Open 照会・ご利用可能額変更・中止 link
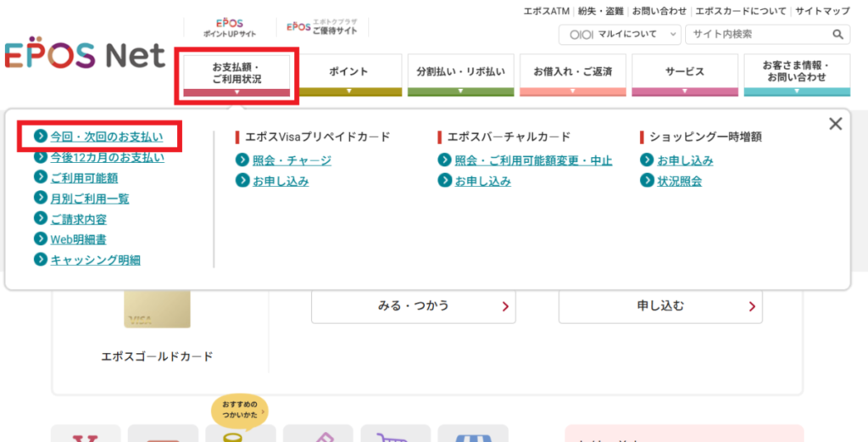 tap(534, 160)
